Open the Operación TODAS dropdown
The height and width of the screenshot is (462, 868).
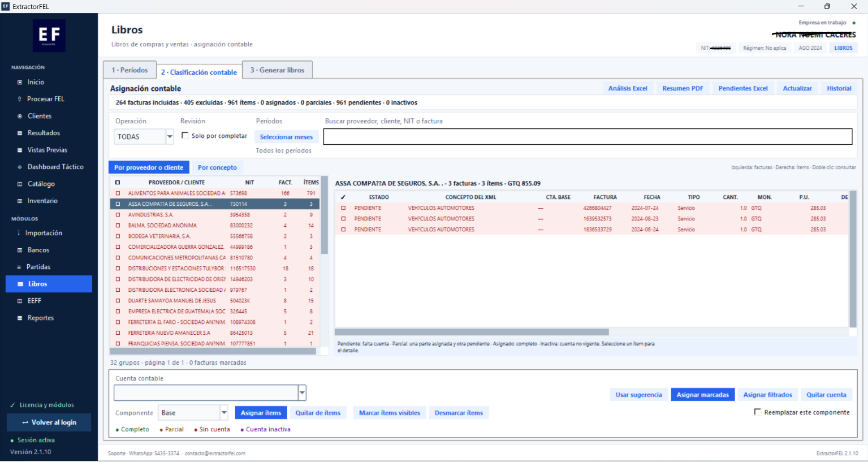[x=170, y=136]
